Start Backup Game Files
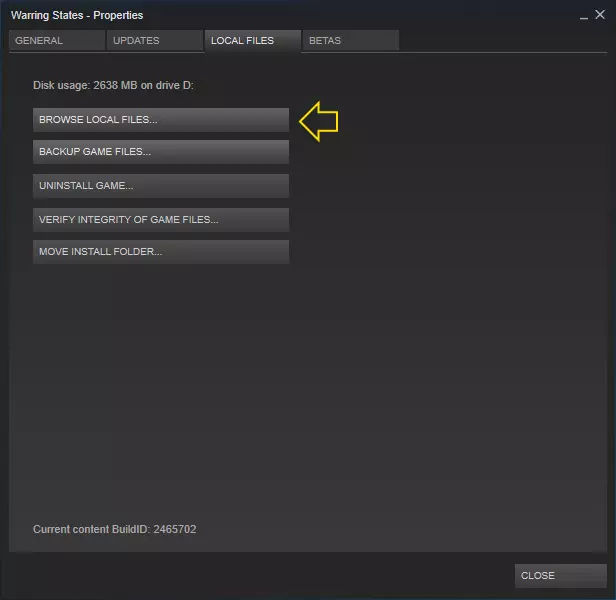The image size is (616, 600). pos(161,152)
